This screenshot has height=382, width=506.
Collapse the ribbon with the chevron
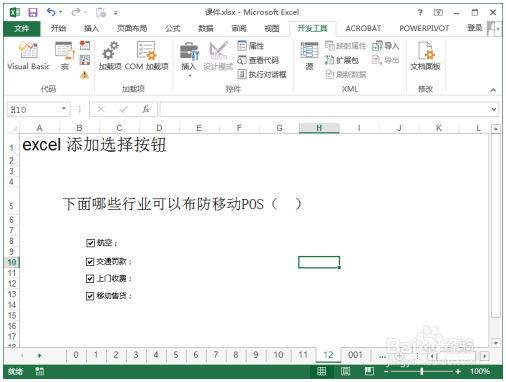(493, 90)
